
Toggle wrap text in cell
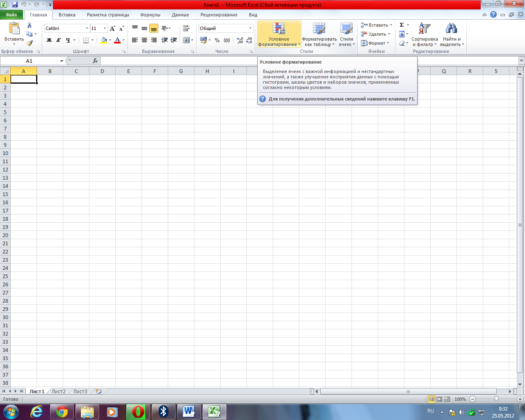(186, 28)
